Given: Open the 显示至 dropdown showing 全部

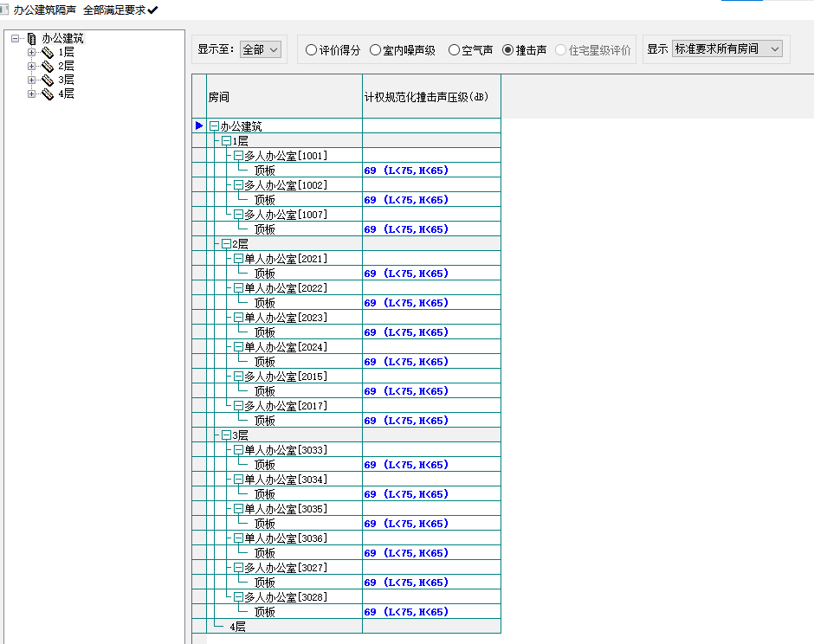Looking at the screenshot, I should (x=261, y=49).
